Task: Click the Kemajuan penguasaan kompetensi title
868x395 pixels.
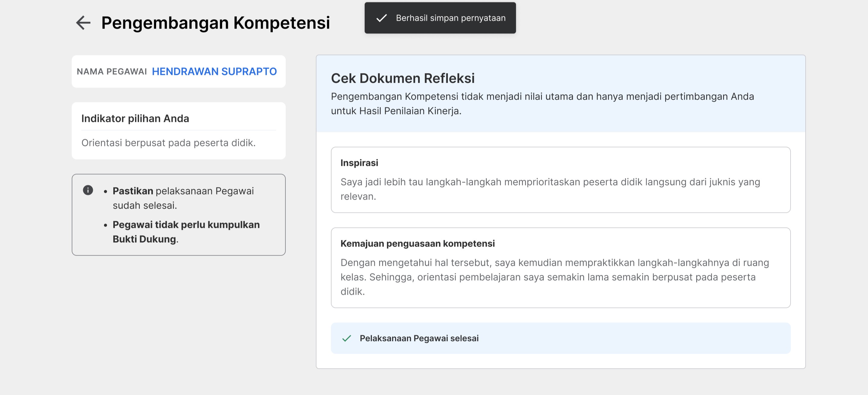Action: point(417,243)
